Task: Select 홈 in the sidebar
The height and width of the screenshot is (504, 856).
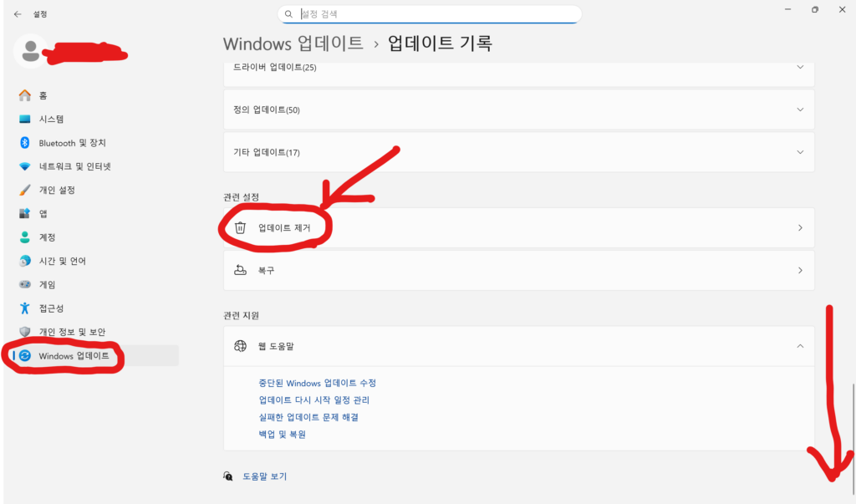Action: (43, 95)
